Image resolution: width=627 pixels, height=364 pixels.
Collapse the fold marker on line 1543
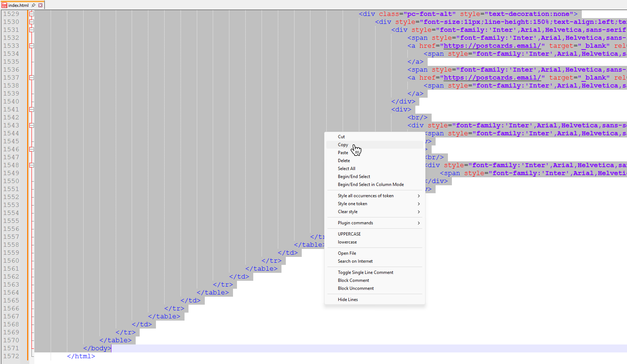coord(31,125)
